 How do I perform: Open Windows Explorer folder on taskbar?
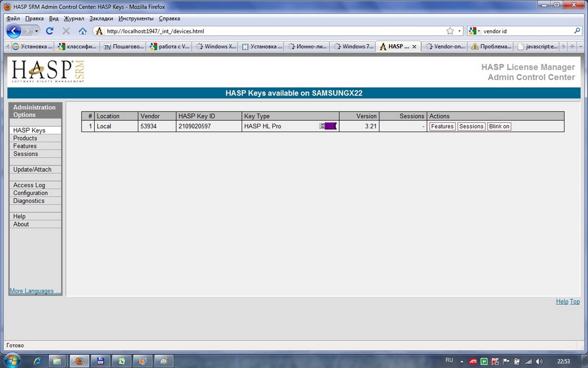pos(57,361)
